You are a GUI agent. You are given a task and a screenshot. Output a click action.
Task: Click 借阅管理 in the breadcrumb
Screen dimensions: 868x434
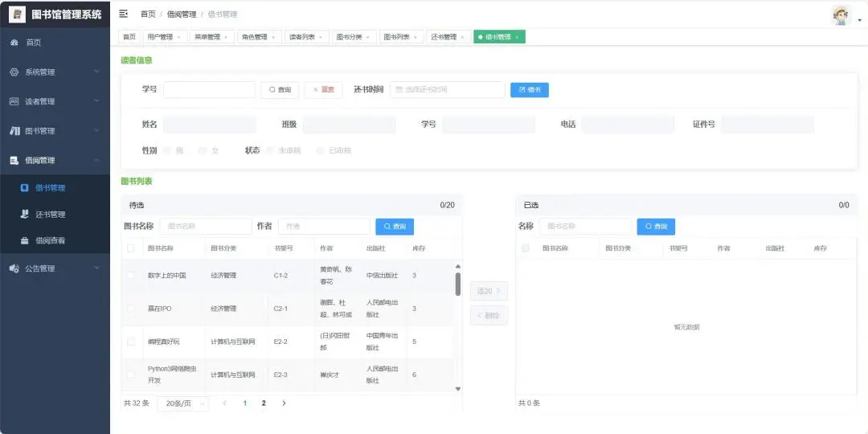point(182,14)
